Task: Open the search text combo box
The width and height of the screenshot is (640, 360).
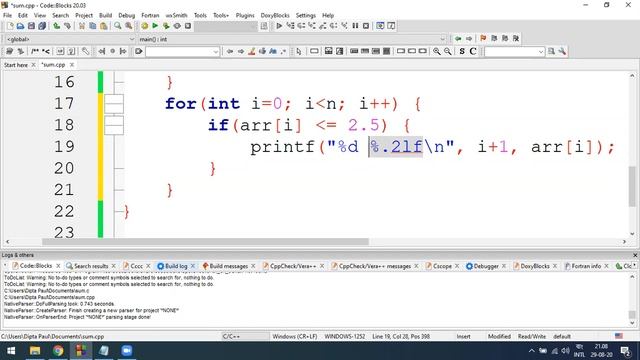Action: click(182, 52)
